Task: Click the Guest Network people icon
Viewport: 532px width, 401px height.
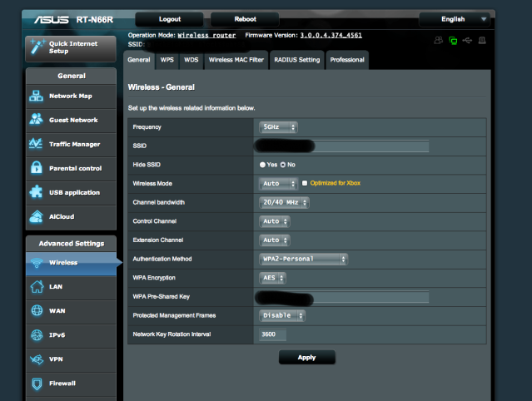Action: (x=36, y=119)
